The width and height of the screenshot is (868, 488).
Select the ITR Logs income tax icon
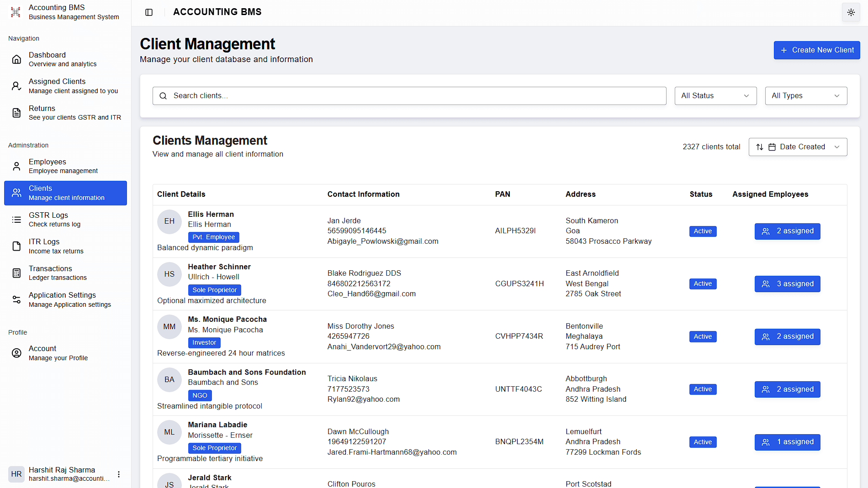click(x=16, y=246)
